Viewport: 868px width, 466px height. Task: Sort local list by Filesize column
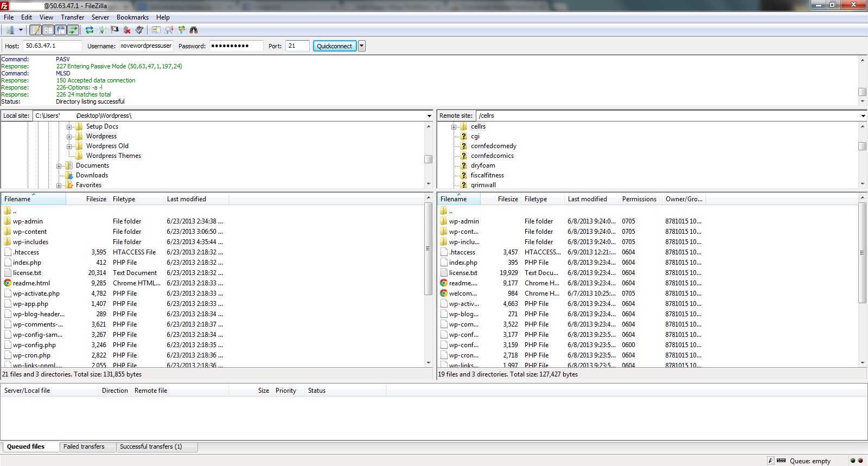[87, 199]
